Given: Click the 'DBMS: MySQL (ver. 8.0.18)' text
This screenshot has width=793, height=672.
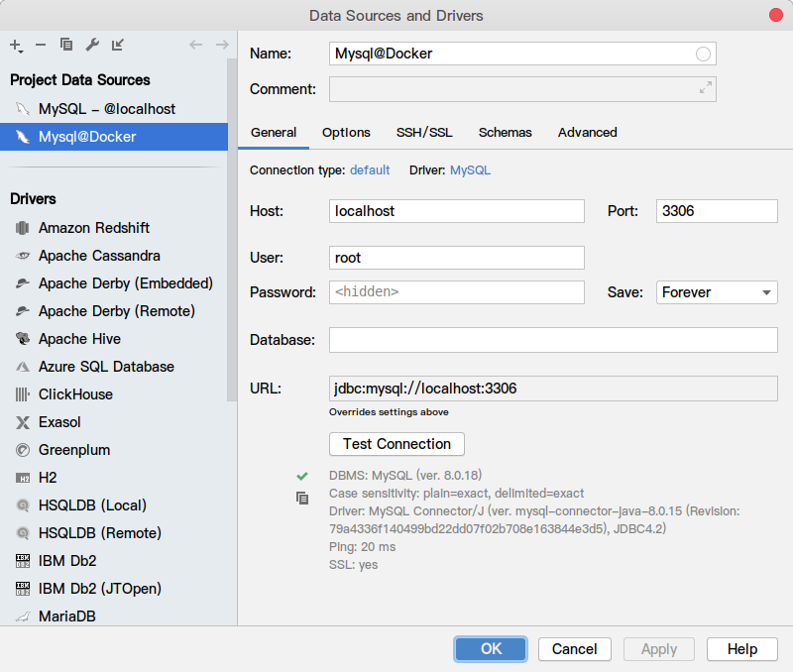Looking at the screenshot, I should click(x=405, y=476).
